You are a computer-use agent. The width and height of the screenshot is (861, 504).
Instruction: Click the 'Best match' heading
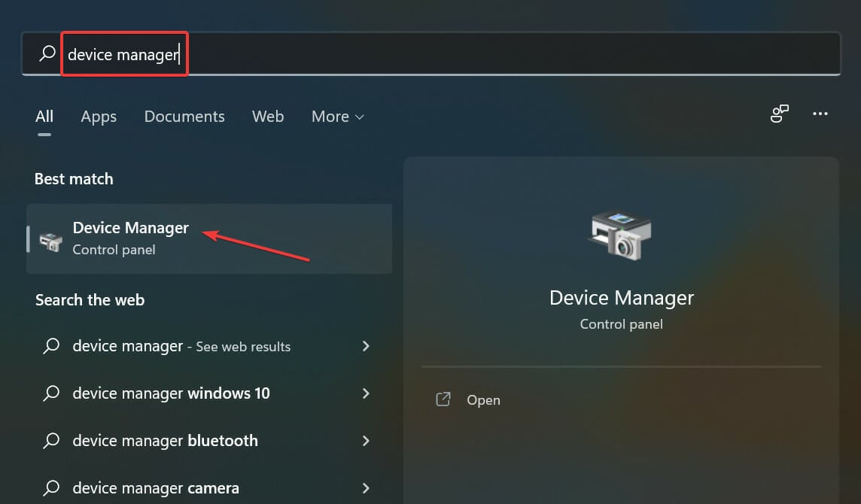pyautogui.click(x=74, y=179)
